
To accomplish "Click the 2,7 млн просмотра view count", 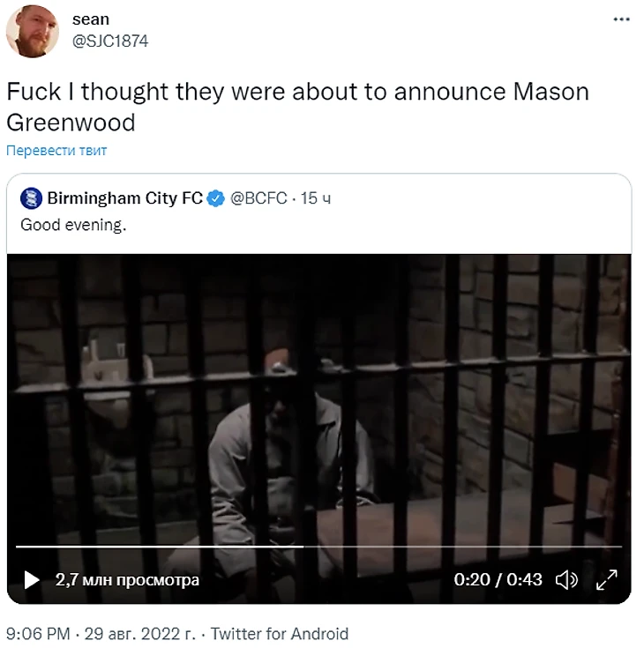I will (x=127, y=580).
